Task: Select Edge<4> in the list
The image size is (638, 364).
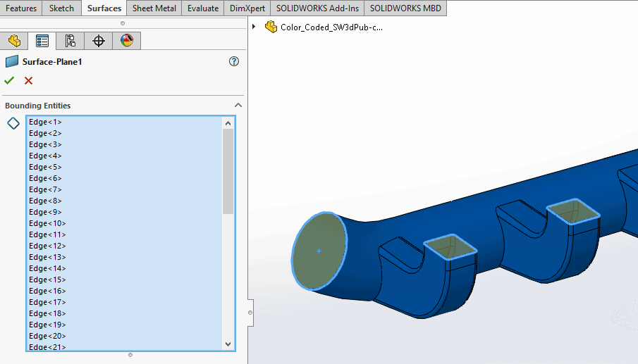Action: click(x=125, y=156)
